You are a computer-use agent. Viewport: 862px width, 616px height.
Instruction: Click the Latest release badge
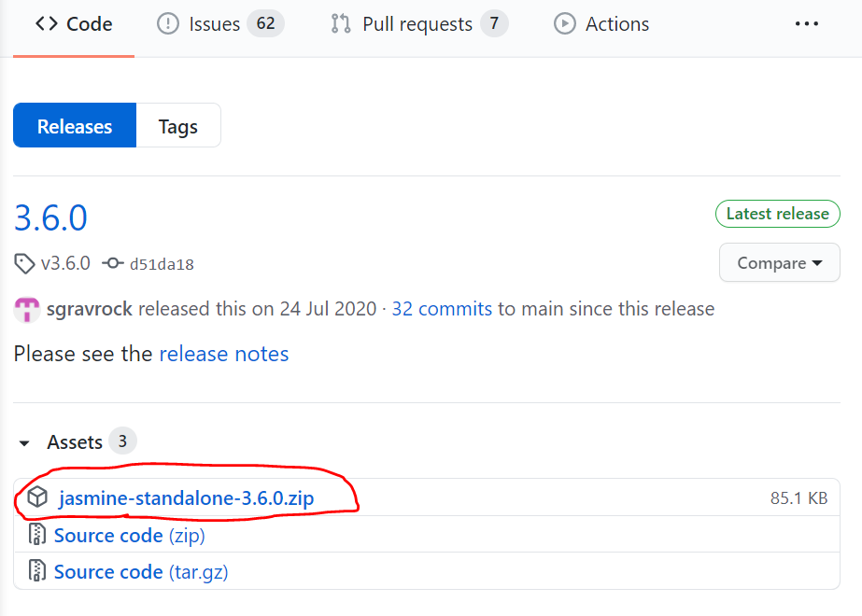pos(777,214)
